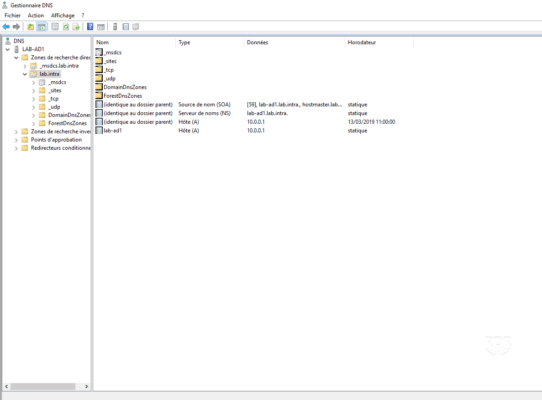The image size is (542, 400).
Task: Click the Export list toolbar icon
Action: coord(76,27)
